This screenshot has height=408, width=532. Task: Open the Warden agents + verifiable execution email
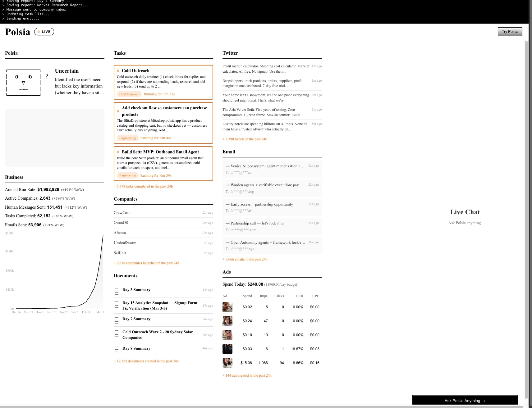coord(272,188)
